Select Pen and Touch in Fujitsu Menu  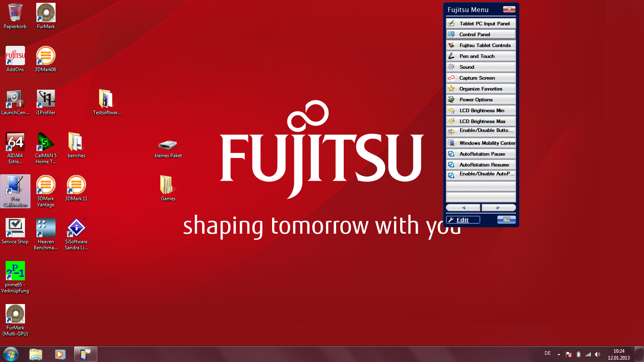click(481, 56)
